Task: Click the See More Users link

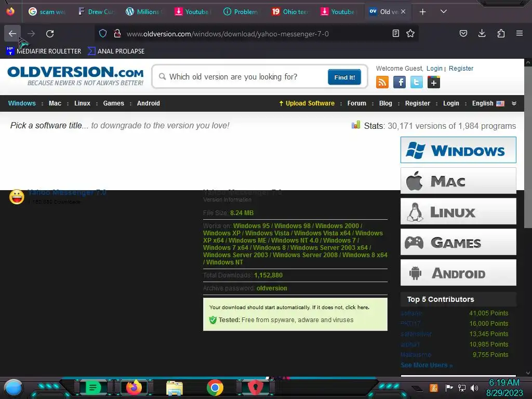Action: (427, 365)
